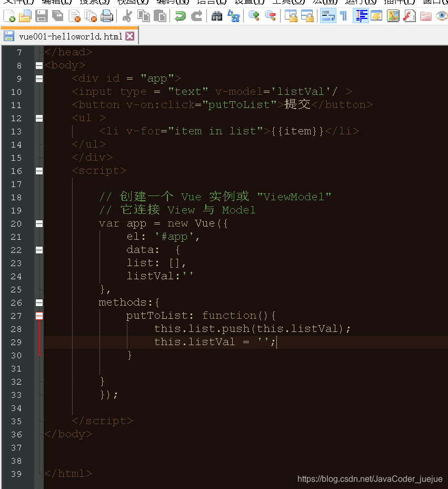Click line number 39 in the margin
The image size is (448, 489).
click(16, 474)
